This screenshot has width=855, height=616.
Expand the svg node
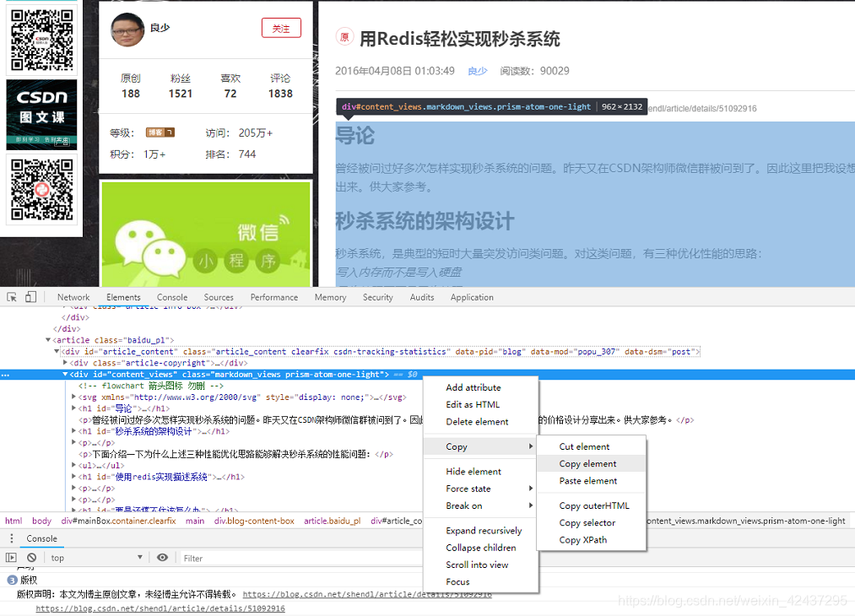click(x=73, y=397)
